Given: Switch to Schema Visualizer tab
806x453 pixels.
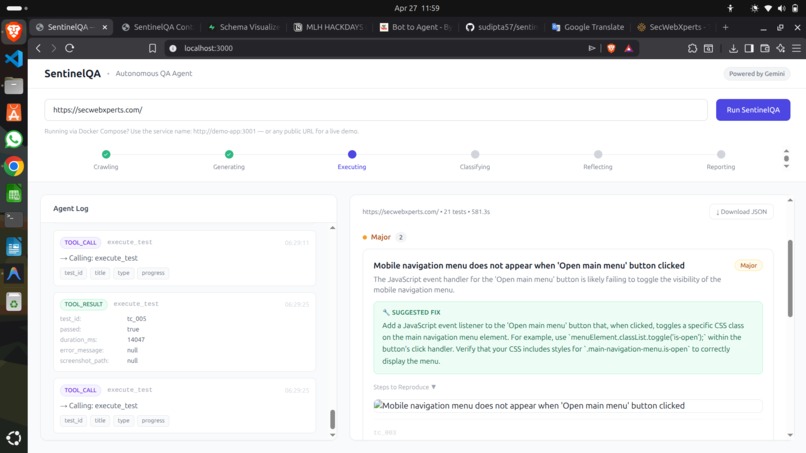Looking at the screenshot, I should [244, 27].
